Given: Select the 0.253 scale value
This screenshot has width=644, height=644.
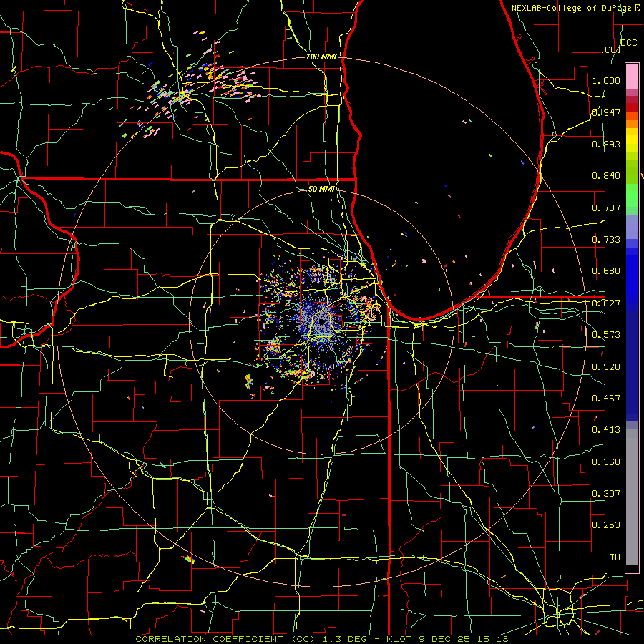Looking at the screenshot, I should click(x=606, y=525).
